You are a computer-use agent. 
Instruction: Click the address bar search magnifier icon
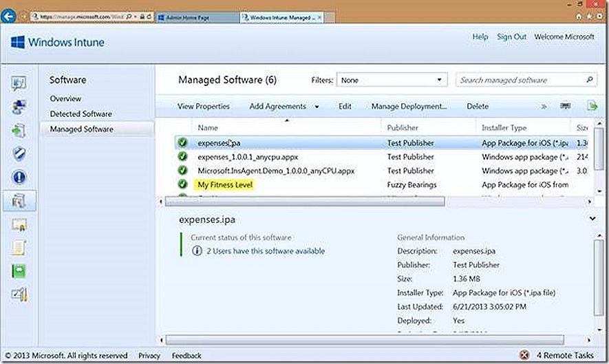(x=129, y=17)
